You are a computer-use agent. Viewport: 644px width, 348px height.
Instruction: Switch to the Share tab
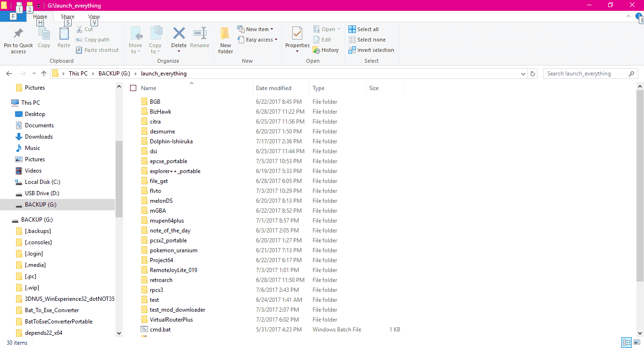67,17
